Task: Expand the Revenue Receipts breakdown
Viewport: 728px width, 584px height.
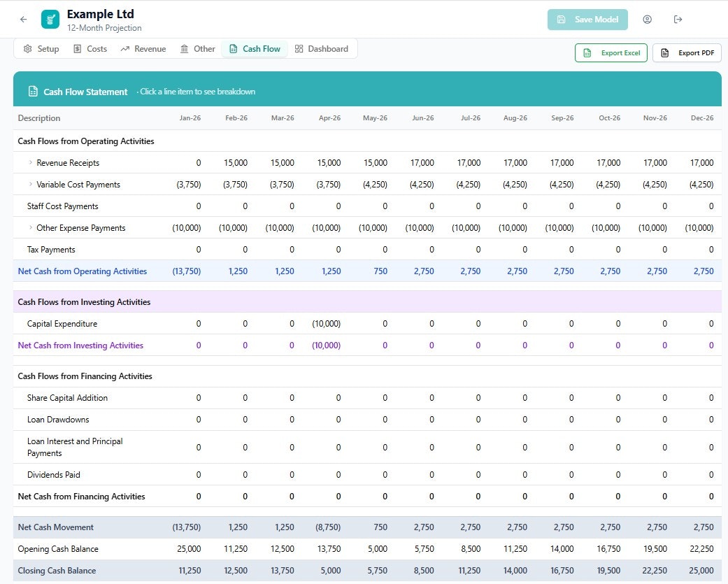Action: pos(31,162)
